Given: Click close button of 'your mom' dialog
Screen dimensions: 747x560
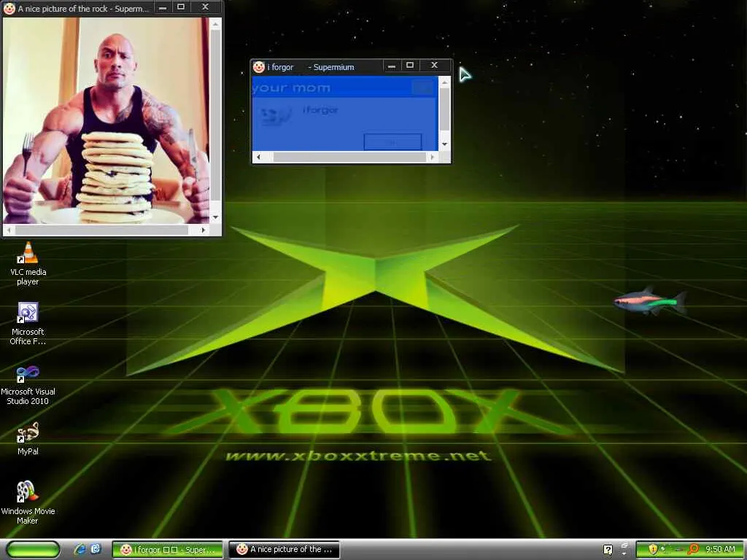Looking at the screenshot, I should (x=422, y=87).
